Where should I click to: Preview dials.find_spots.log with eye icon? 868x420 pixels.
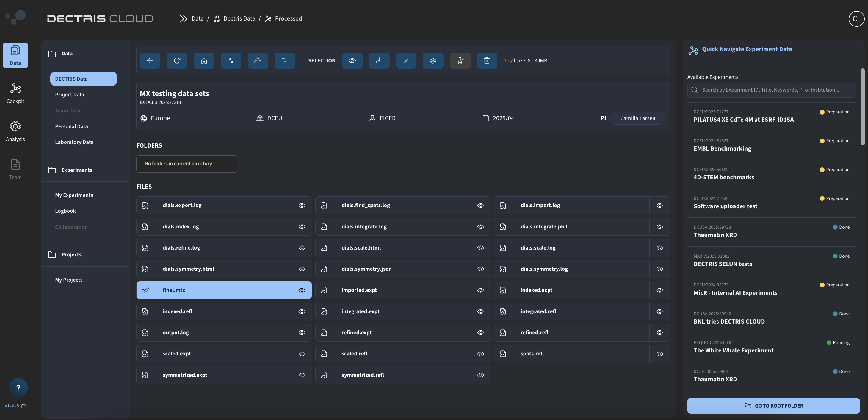coord(481,206)
